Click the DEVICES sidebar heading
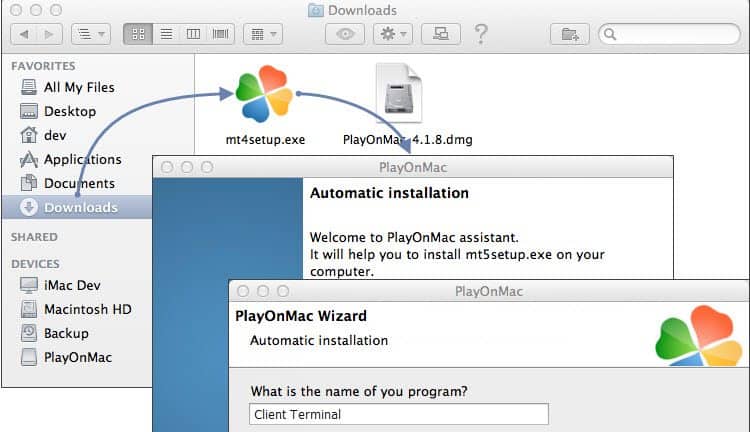This screenshot has width=750, height=432. [35, 264]
